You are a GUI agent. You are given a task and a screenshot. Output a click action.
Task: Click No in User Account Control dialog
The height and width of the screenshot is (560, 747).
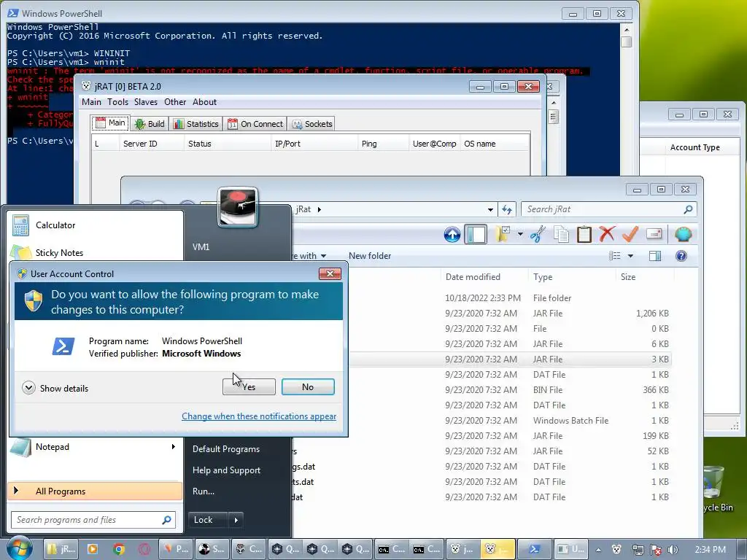308,386
